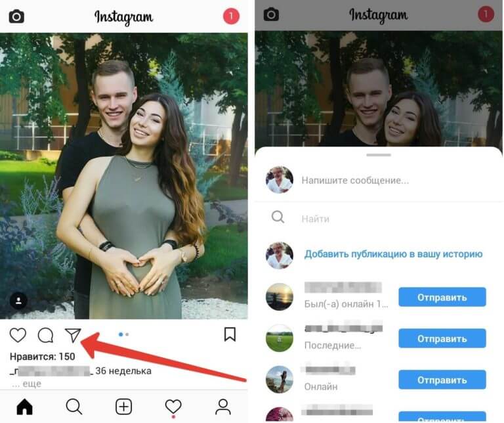
Task: Click the 'Найти' search field
Action: [379, 219]
